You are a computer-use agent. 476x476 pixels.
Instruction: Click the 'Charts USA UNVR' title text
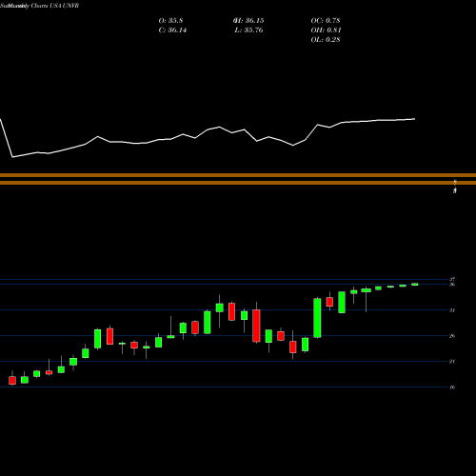pos(55,6)
